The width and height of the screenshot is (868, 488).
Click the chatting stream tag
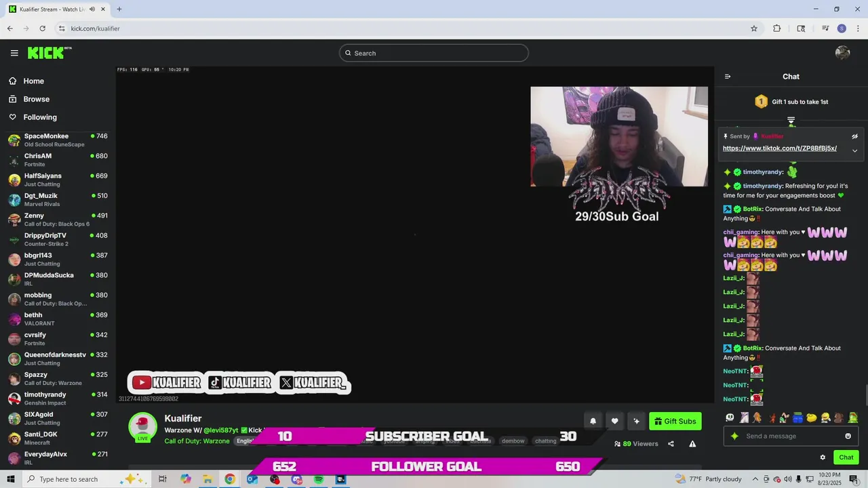click(546, 441)
